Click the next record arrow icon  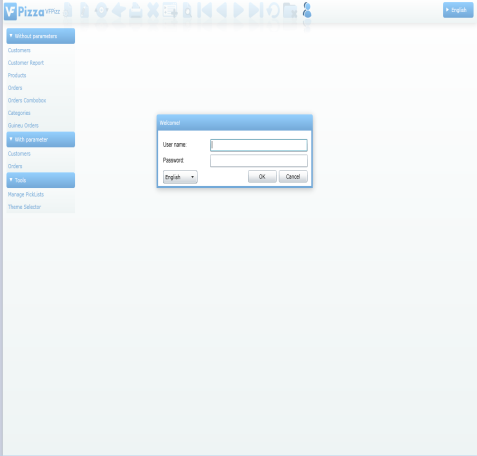tap(238, 10)
